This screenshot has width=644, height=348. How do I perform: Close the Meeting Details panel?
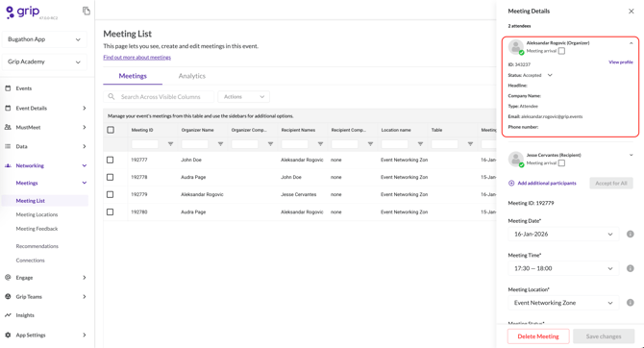pos(632,12)
